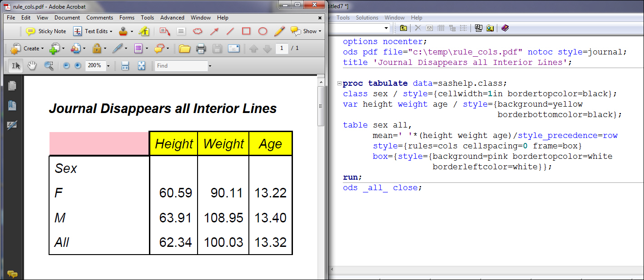Collapse the proc tabulate code block

339,84
